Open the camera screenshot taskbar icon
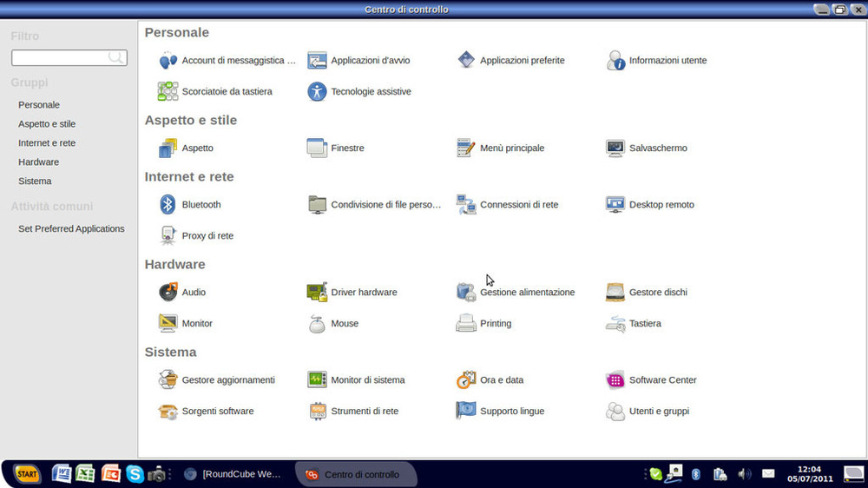868x488 pixels. pyautogui.click(x=156, y=474)
